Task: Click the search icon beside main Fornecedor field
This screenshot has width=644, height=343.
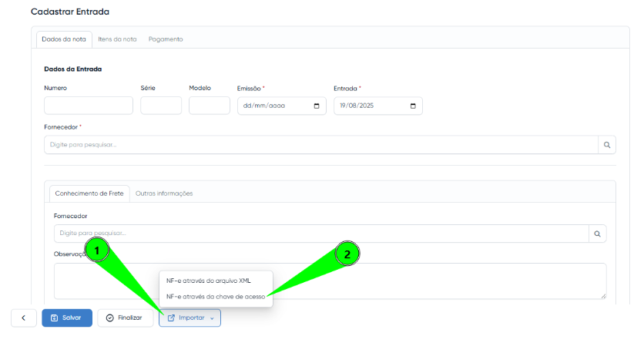Action: tap(607, 145)
